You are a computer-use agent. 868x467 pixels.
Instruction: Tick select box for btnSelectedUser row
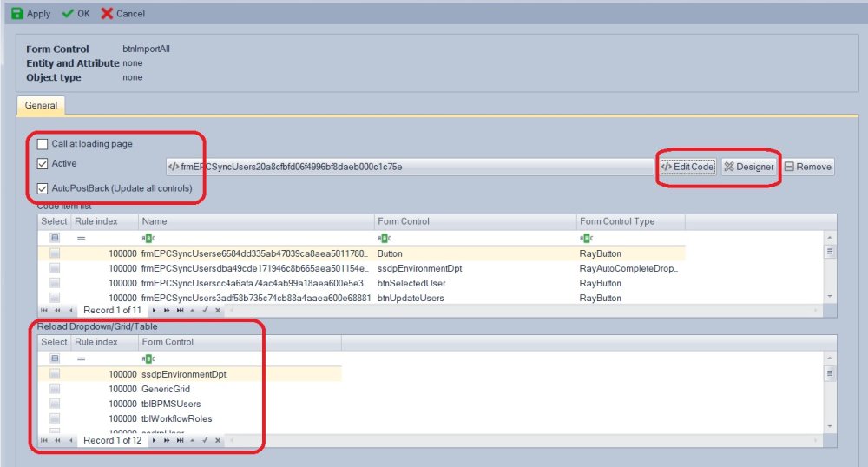click(55, 283)
